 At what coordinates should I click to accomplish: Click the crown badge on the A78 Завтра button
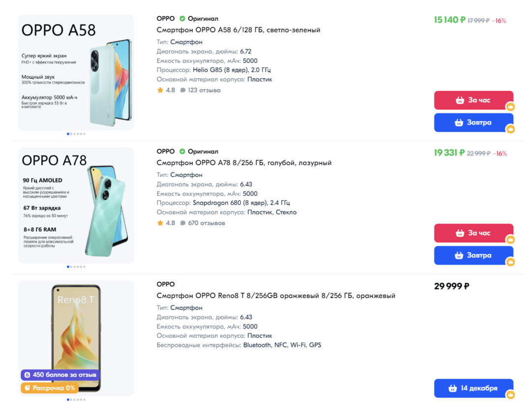pyautogui.click(x=510, y=262)
